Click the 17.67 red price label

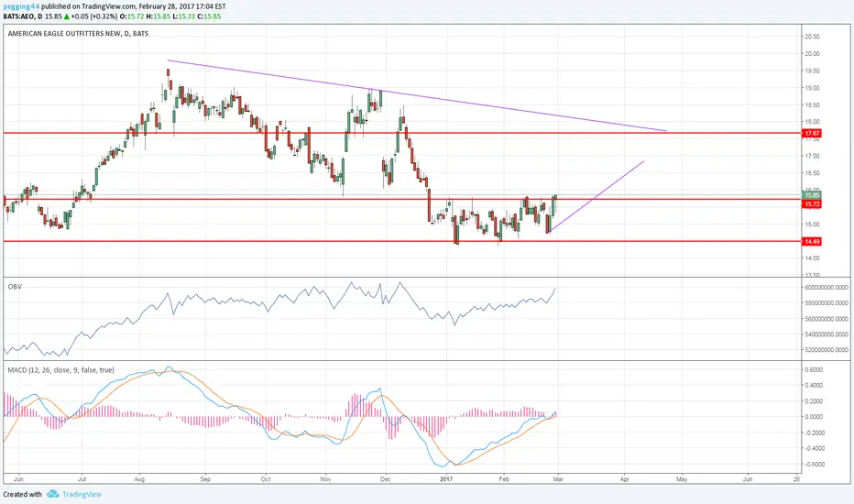tap(812, 133)
